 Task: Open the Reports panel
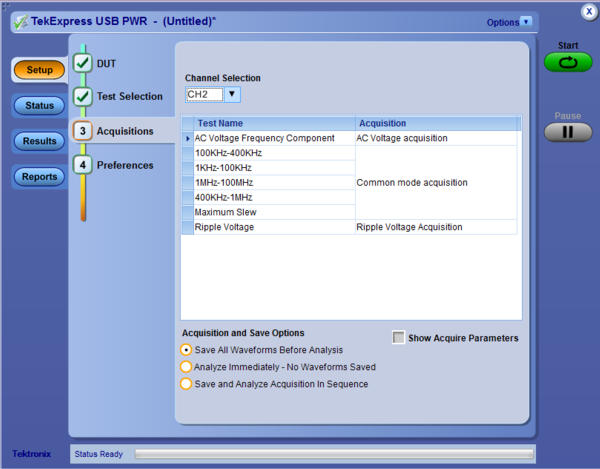point(39,177)
